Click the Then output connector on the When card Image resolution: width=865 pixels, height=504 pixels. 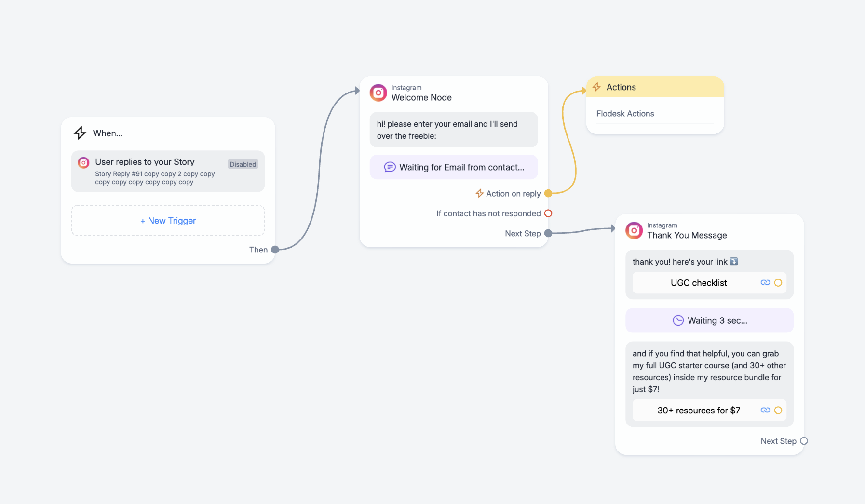[x=275, y=250]
